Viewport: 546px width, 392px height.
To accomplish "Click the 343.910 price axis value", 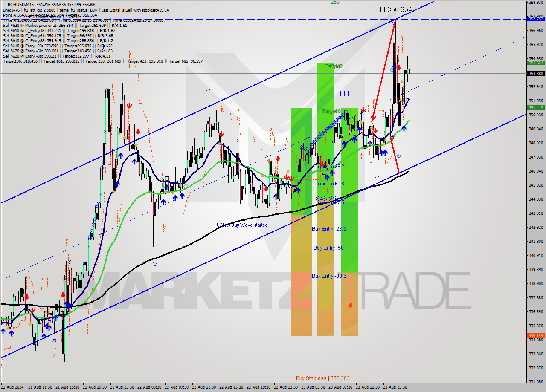I will click(x=536, y=213).
